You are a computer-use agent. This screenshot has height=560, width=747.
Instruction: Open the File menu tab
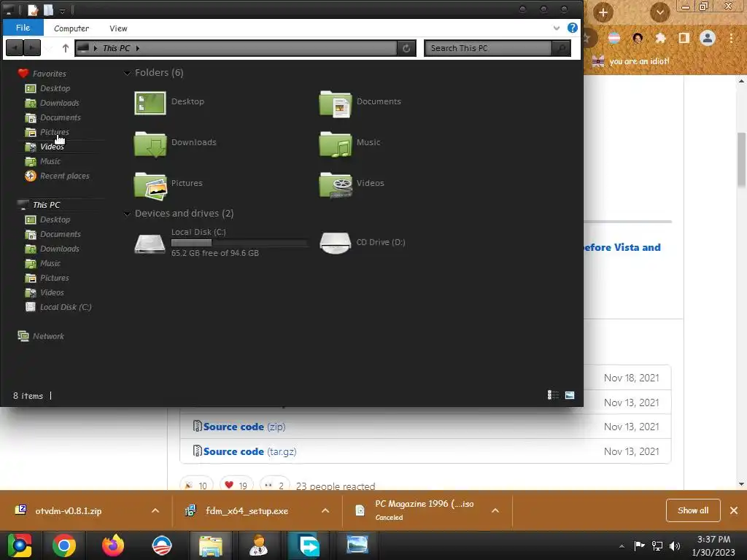point(23,28)
